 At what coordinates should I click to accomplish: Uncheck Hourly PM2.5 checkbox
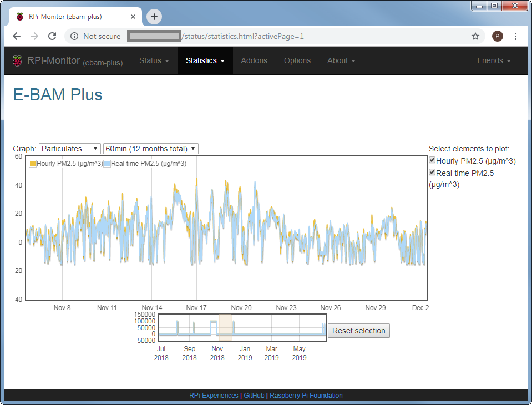pos(432,160)
